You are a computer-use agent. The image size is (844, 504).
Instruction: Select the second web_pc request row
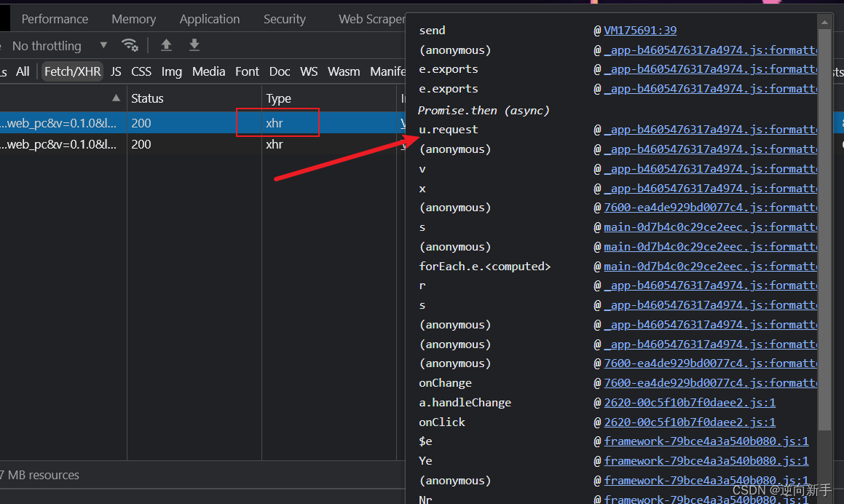pos(202,144)
